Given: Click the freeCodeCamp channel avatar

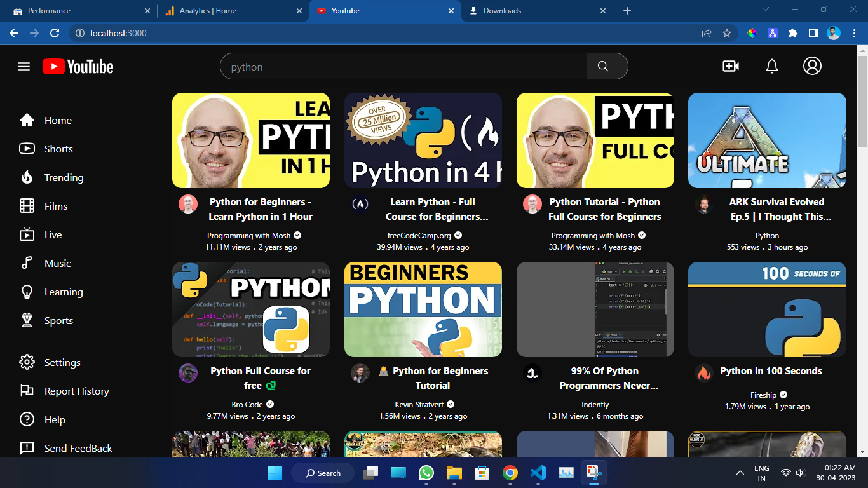Looking at the screenshot, I should click(x=360, y=204).
